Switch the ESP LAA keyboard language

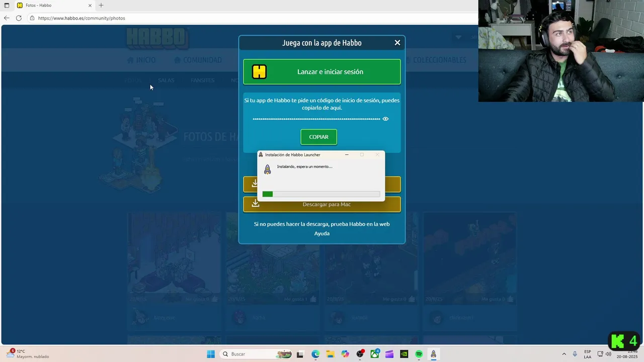[x=588, y=354]
